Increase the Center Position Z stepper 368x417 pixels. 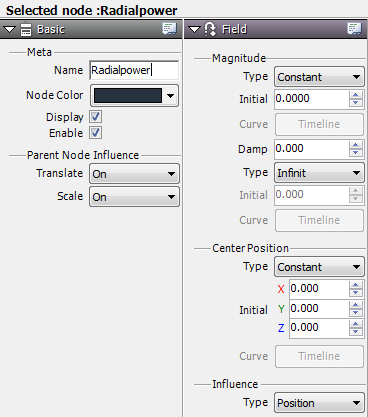pos(356,324)
